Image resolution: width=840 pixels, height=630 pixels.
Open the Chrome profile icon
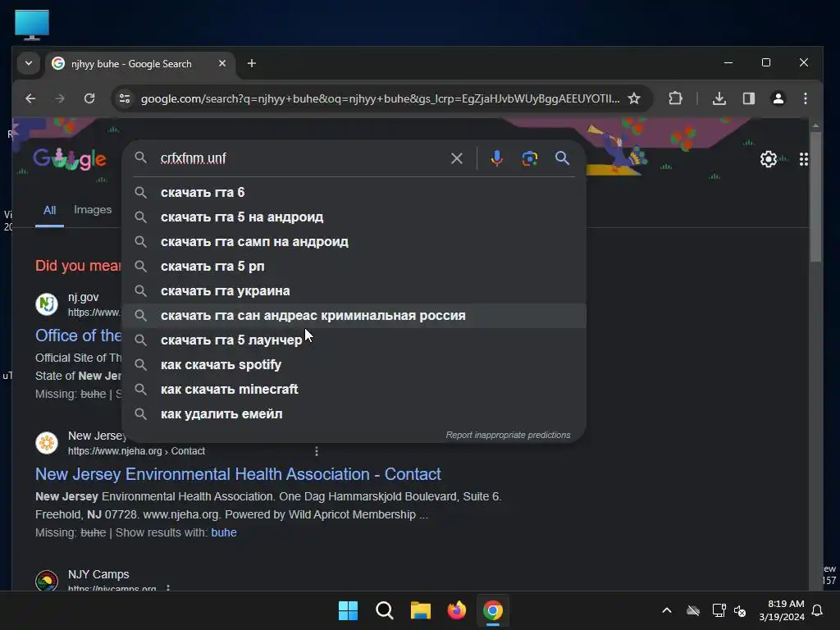pos(778,98)
